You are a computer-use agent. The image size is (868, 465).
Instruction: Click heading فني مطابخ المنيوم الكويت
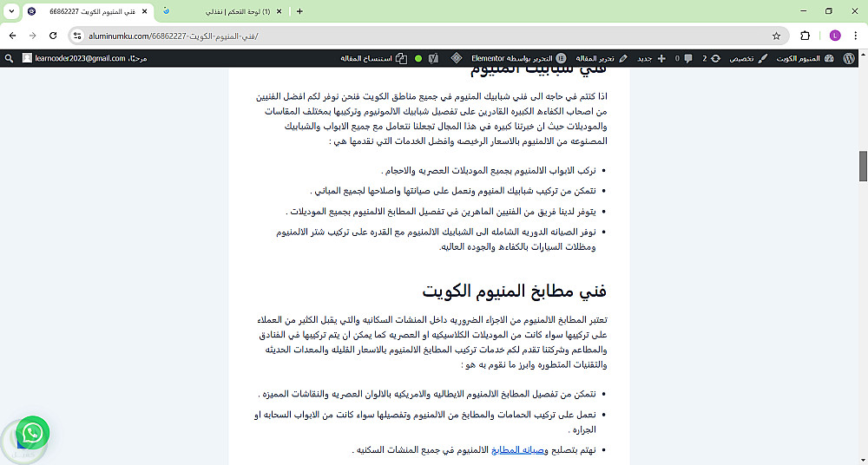(514, 291)
